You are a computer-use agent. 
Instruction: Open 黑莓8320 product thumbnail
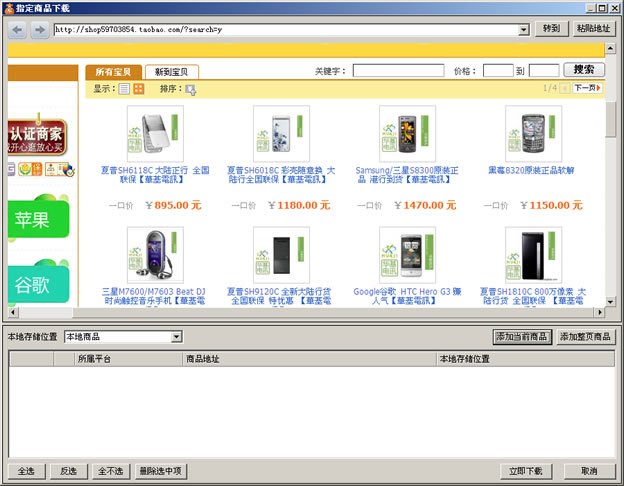[533, 133]
